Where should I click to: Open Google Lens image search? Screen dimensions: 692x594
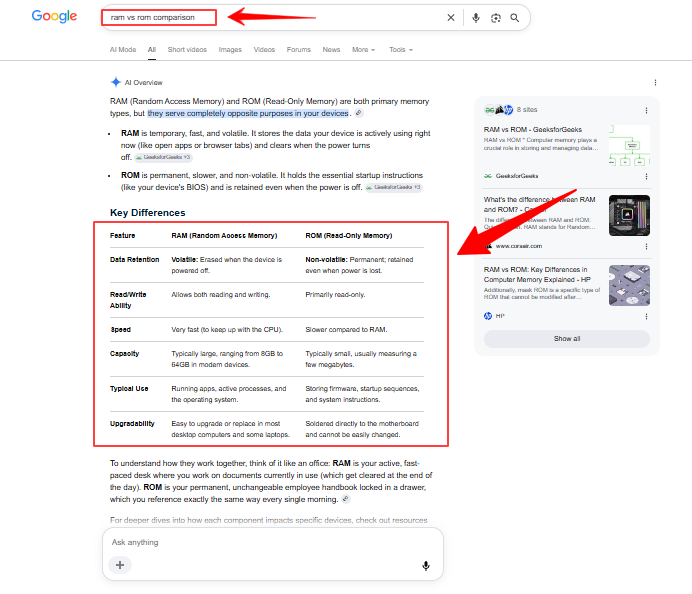pos(496,18)
